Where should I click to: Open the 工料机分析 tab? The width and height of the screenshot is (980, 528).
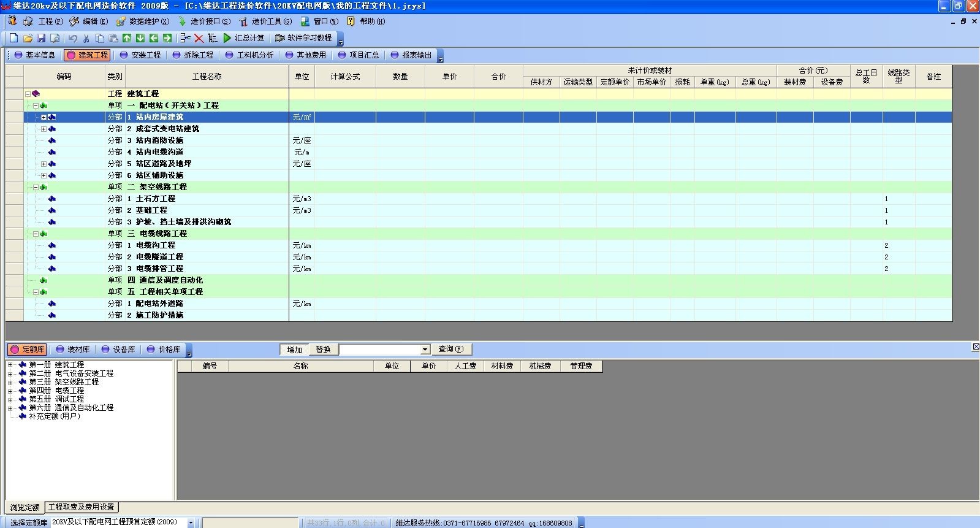(249, 55)
